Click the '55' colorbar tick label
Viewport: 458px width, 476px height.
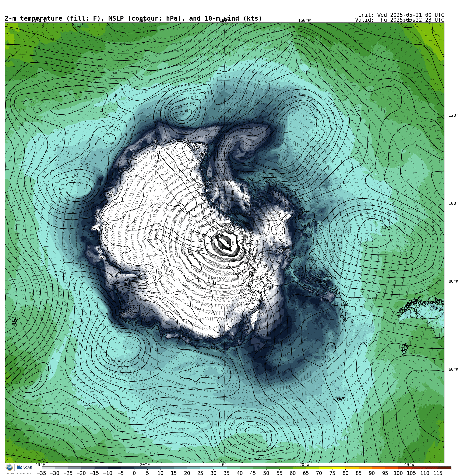tap(279, 473)
